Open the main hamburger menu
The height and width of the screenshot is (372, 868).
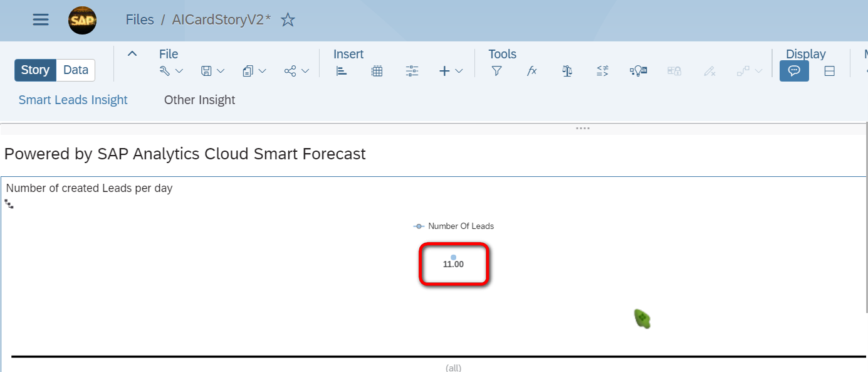(41, 20)
